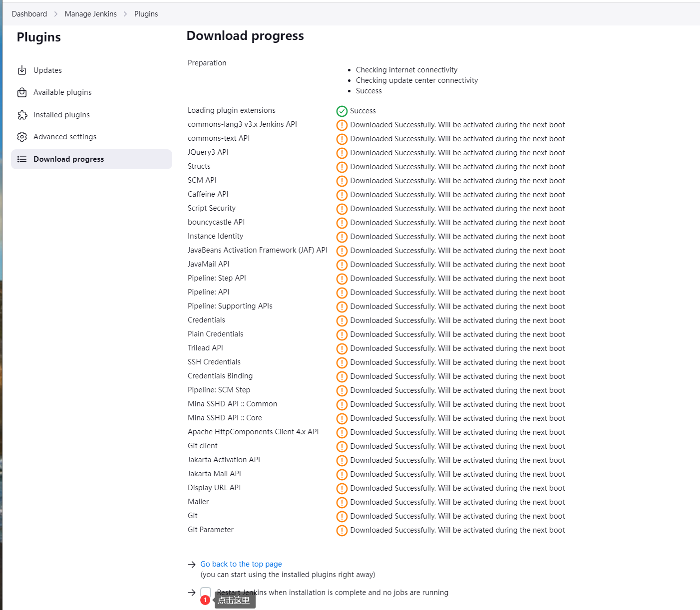Screen dimensions: 700x610
Task: Click the status icon beside Git client
Action: (342, 446)
